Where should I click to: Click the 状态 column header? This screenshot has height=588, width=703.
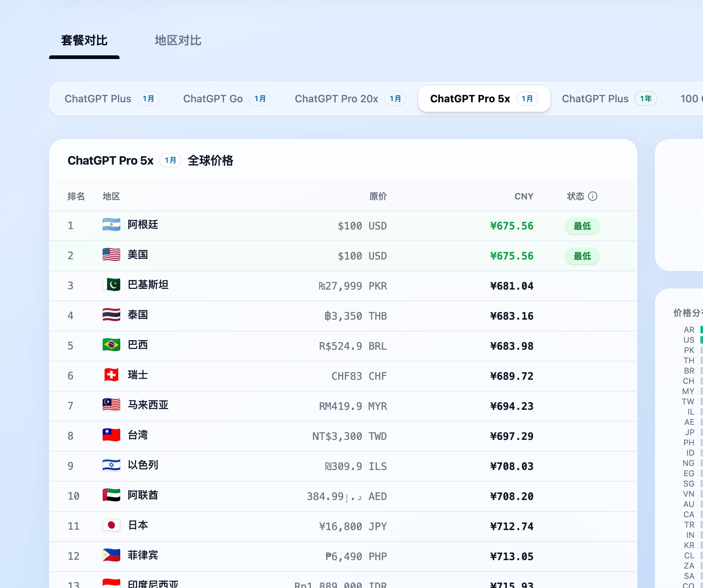point(575,196)
